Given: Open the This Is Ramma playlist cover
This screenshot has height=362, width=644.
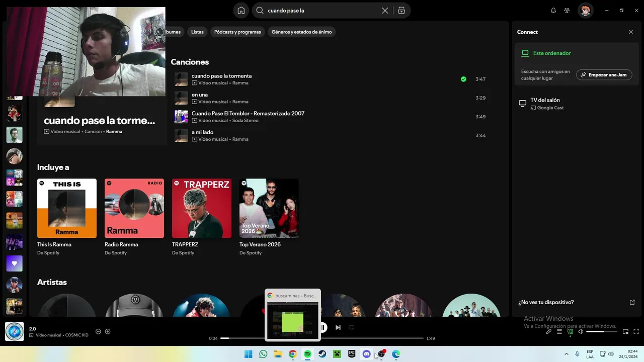Looking at the screenshot, I should pyautogui.click(x=67, y=208).
